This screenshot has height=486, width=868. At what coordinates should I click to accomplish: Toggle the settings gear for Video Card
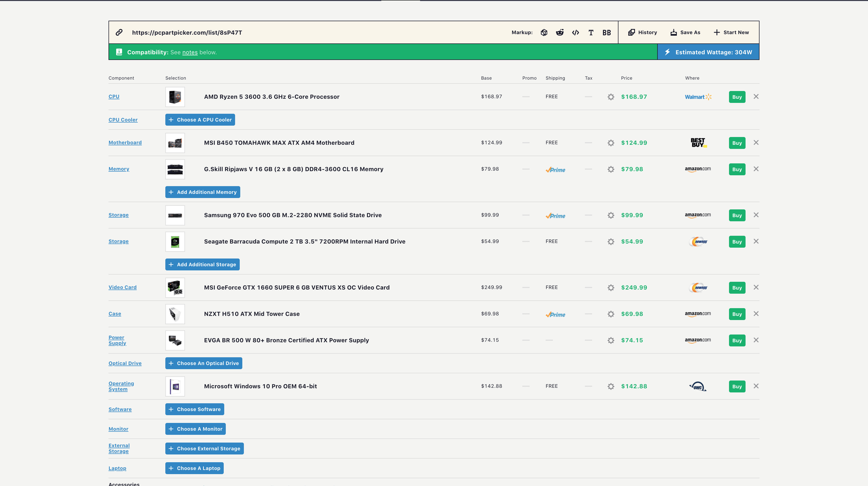coord(611,287)
